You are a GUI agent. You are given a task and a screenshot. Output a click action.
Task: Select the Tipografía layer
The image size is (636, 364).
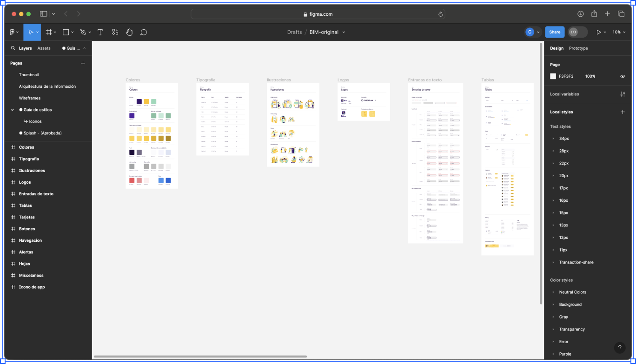click(29, 159)
